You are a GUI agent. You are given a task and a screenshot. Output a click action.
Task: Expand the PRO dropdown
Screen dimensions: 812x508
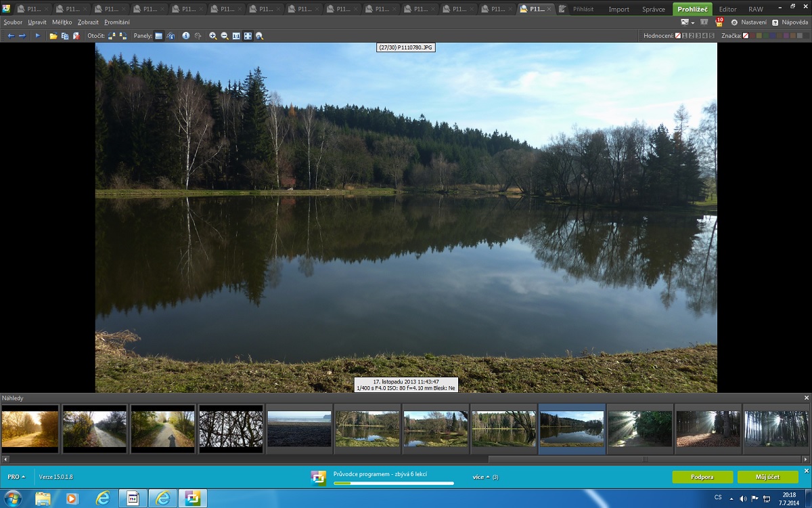(x=16, y=477)
